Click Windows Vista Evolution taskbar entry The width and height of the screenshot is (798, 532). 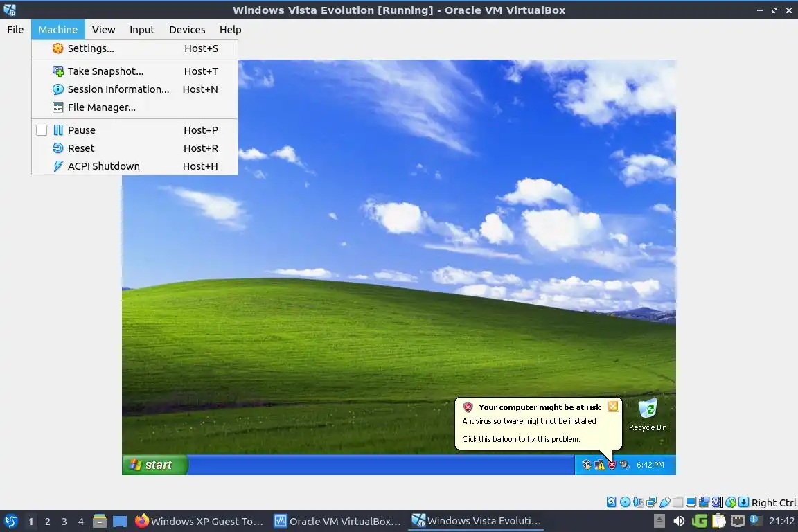point(477,521)
